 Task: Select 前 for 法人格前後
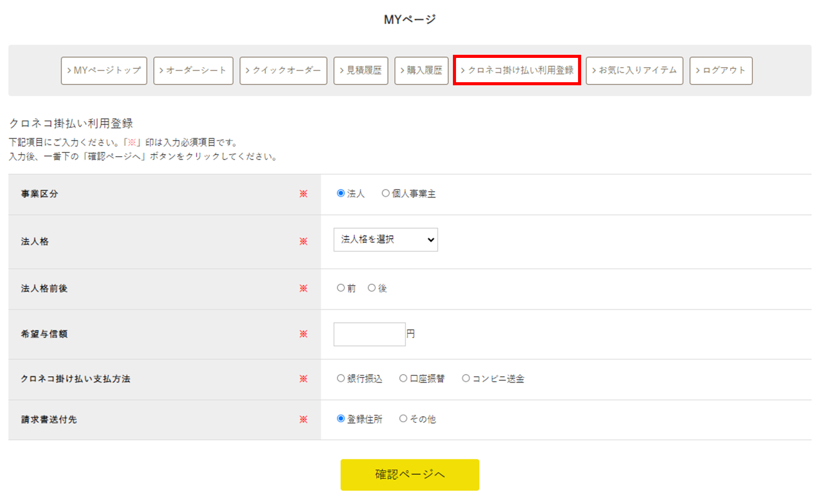(341, 288)
